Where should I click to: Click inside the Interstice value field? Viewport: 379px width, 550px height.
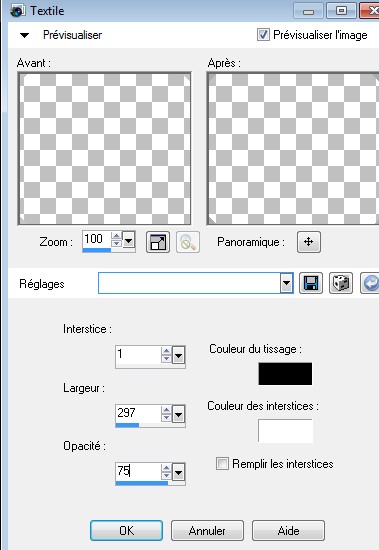click(x=138, y=355)
